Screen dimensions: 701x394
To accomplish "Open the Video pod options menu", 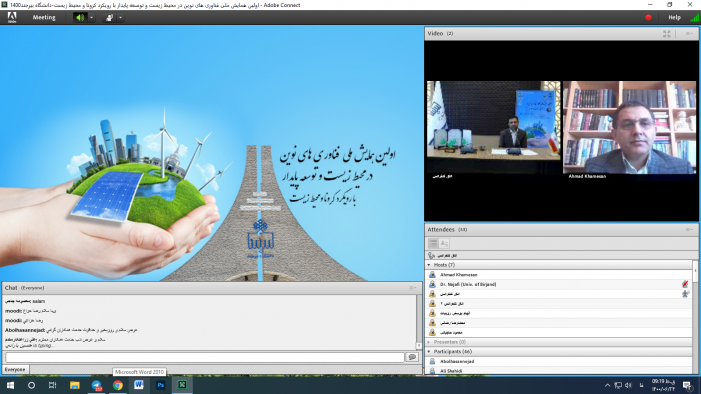I will click(x=688, y=34).
